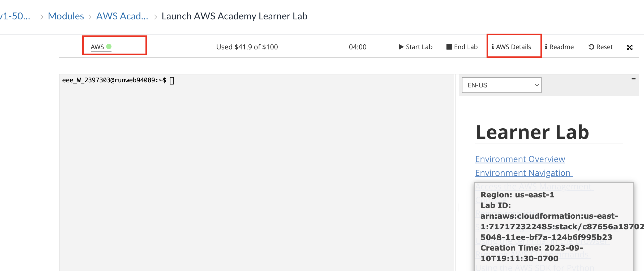Select a different locale from EN-US list

point(501,85)
